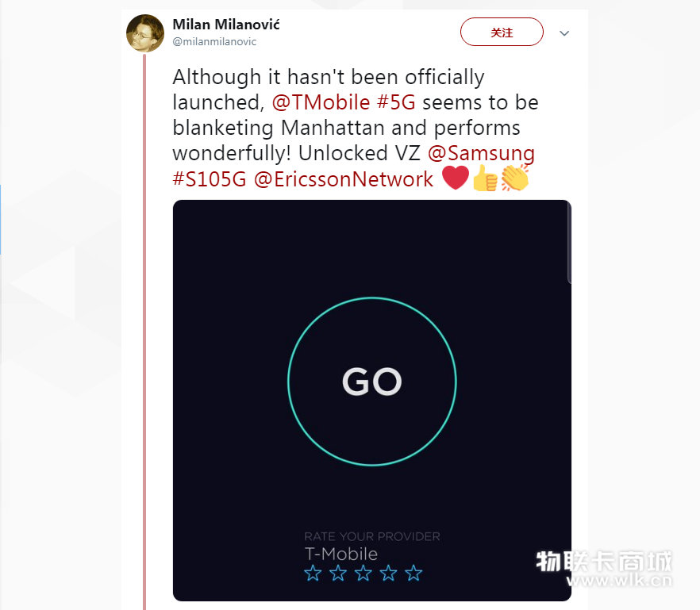
Task: Rate T-Mobile with the third star
Action: (x=363, y=573)
